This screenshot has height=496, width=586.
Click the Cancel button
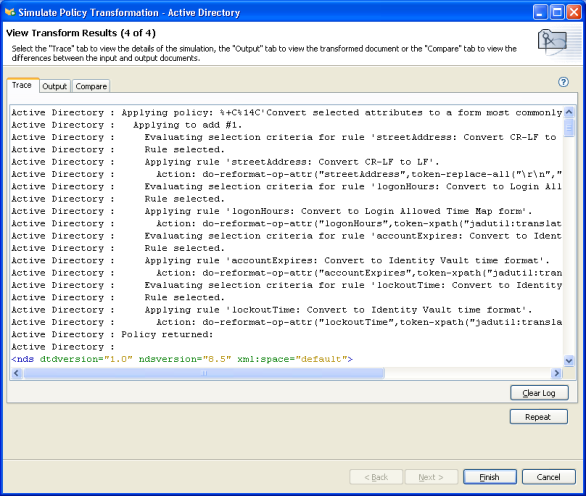[x=548, y=477]
